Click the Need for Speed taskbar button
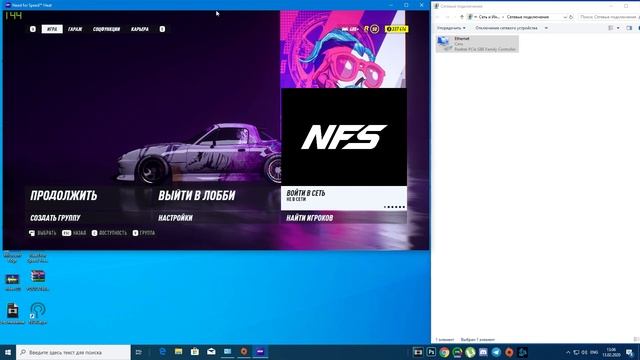The image size is (640, 360). coord(260,352)
